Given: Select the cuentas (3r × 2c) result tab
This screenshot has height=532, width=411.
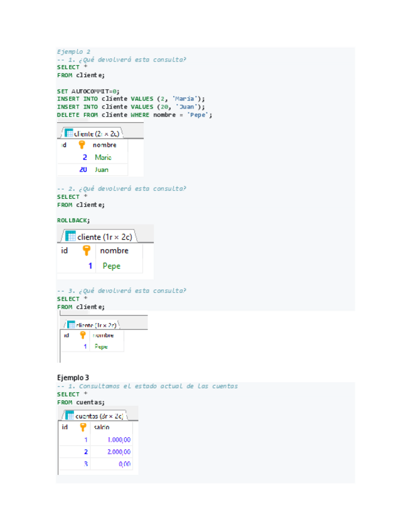Looking at the screenshot, I should pos(95,415).
